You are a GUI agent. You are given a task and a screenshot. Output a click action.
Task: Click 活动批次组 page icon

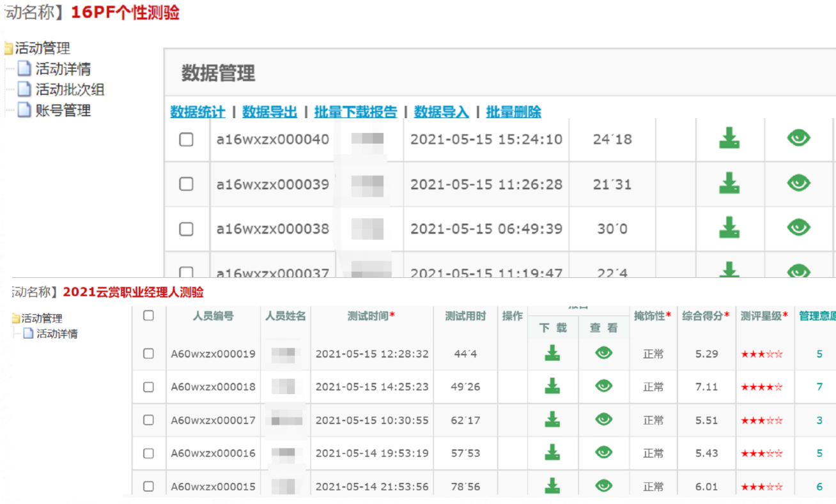click(24, 89)
